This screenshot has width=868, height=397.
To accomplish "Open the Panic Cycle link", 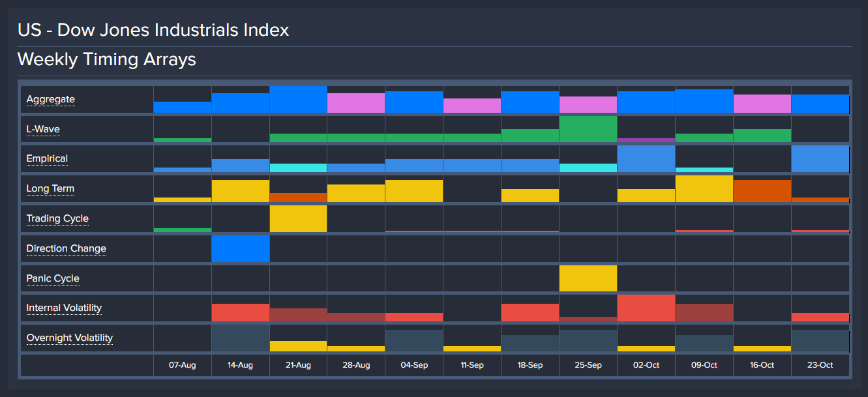I will (53, 278).
